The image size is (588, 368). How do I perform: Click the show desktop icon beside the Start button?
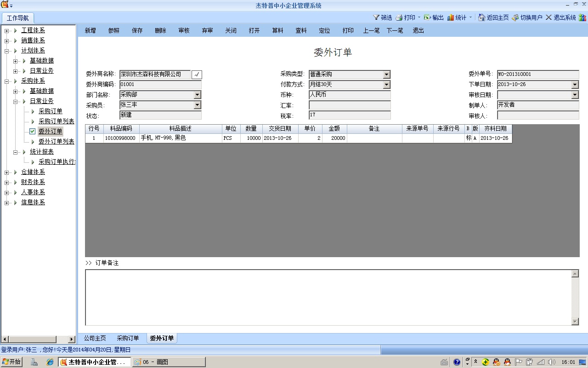tap(34, 362)
